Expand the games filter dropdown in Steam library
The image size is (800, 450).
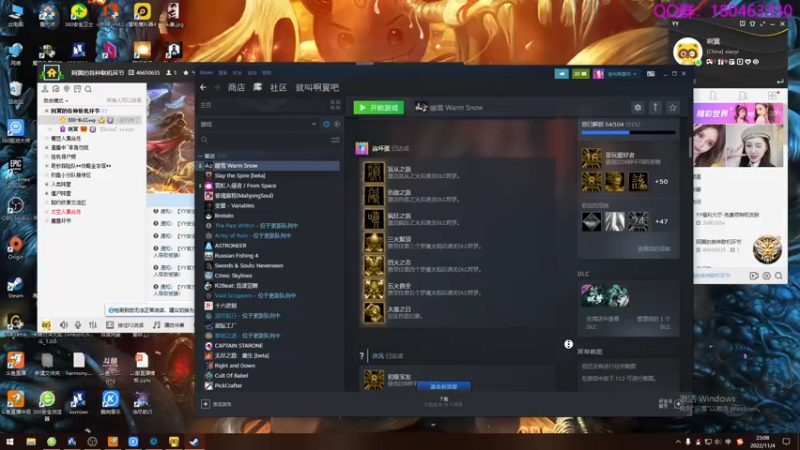(258, 124)
